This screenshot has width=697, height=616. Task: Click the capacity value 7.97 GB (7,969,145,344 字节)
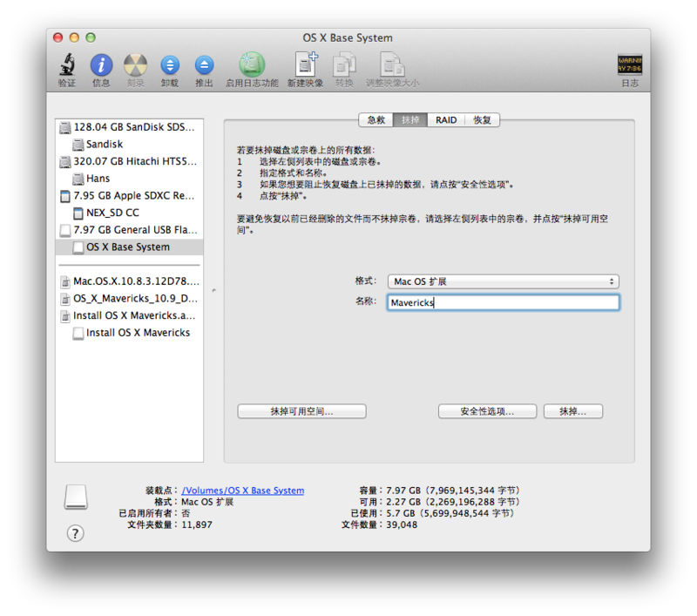[x=452, y=491]
